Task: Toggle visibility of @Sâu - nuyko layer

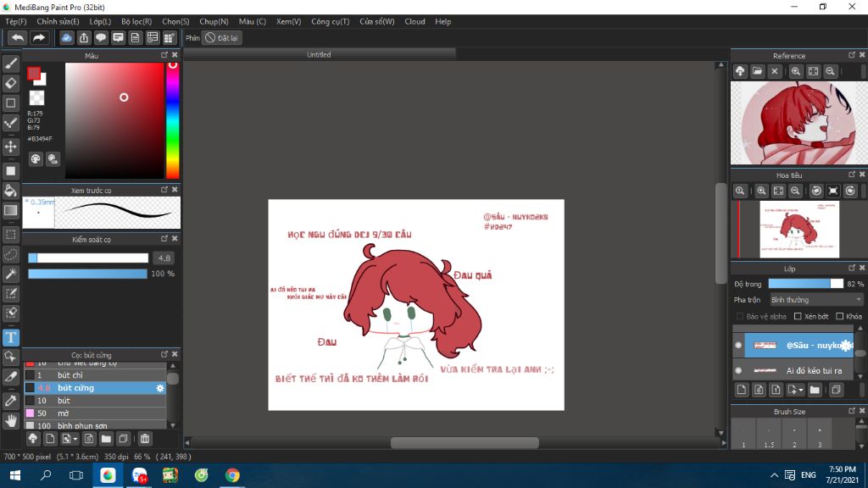Action: coord(738,346)
